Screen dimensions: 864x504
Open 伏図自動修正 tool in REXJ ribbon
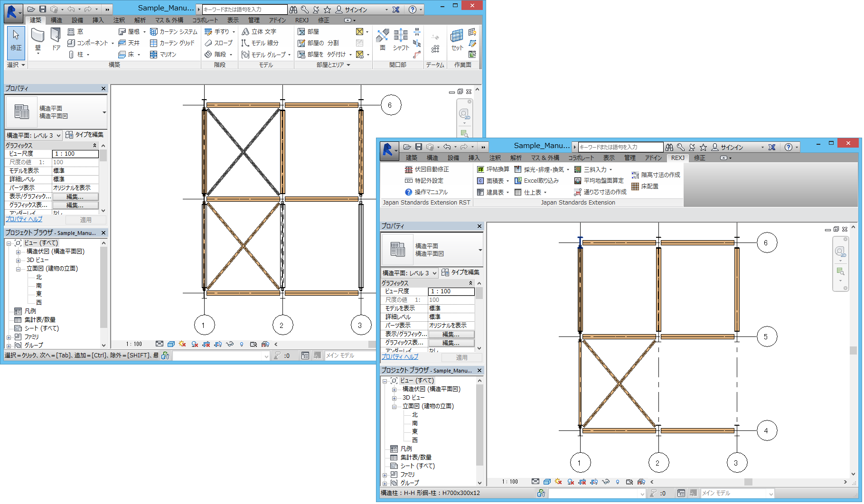427,169
